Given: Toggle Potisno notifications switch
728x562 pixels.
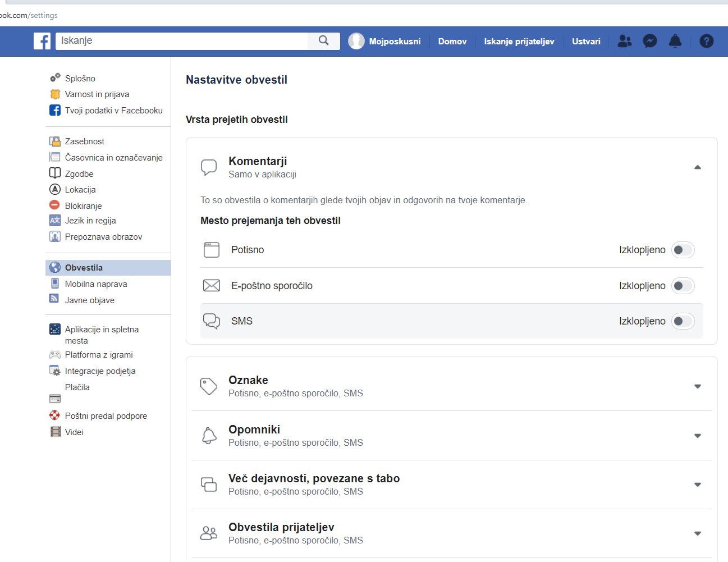Looking at the screenshot, I should (x=683, y=250).
